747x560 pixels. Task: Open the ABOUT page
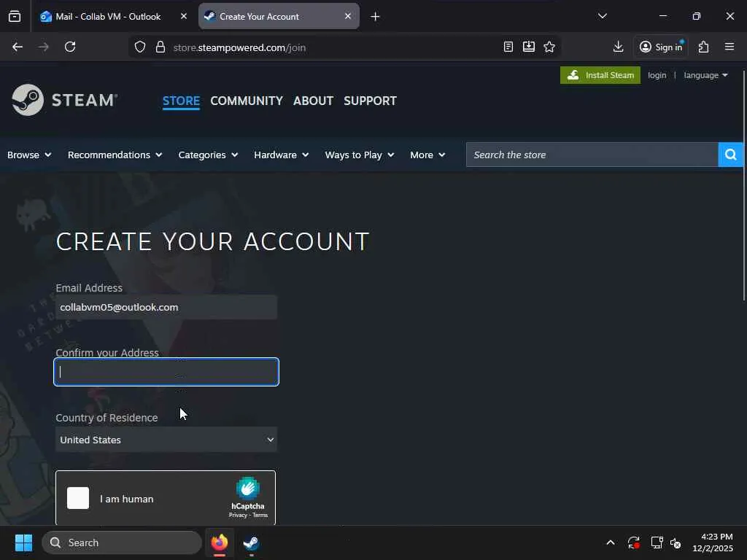tap(313, 101)
